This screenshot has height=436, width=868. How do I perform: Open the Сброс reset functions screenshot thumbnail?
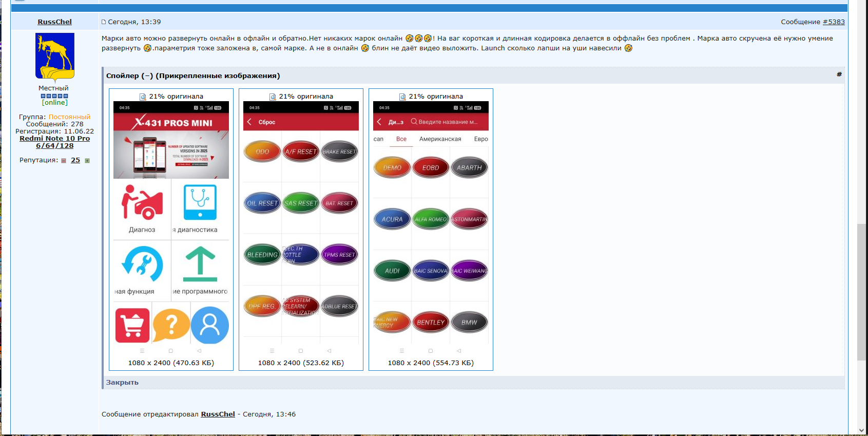[301, 229]
